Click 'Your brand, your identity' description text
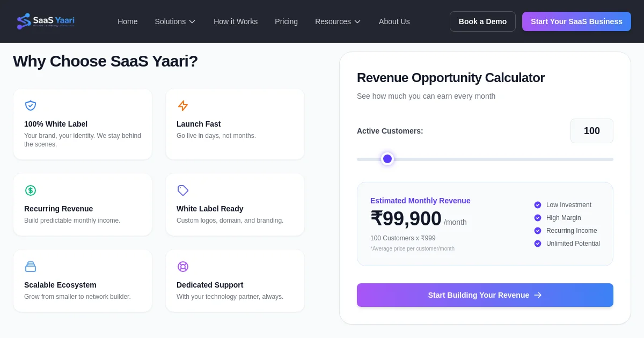 tap(83, 140)
